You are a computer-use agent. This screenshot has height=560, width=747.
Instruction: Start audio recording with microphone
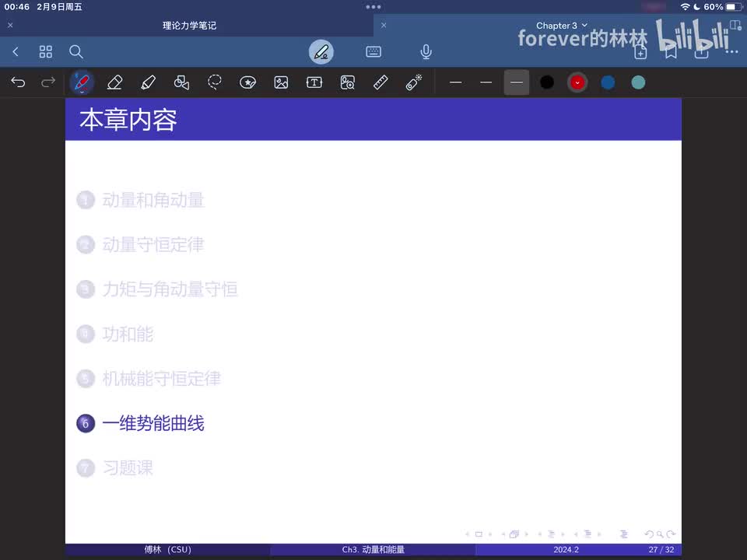426,51
